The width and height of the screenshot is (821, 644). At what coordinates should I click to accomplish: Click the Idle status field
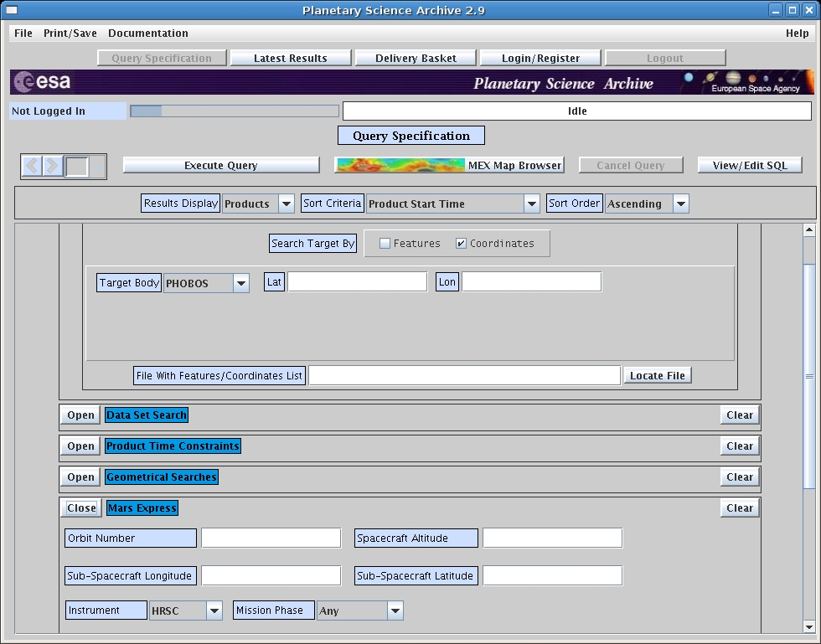(x=577, y=111)
